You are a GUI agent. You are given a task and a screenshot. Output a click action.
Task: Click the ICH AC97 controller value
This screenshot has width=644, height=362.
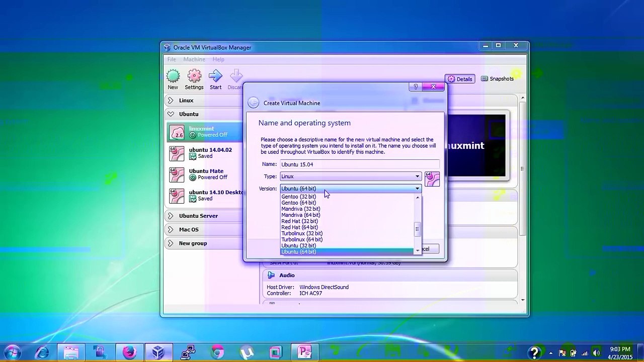pyautogui.click(x=310, y=293)
